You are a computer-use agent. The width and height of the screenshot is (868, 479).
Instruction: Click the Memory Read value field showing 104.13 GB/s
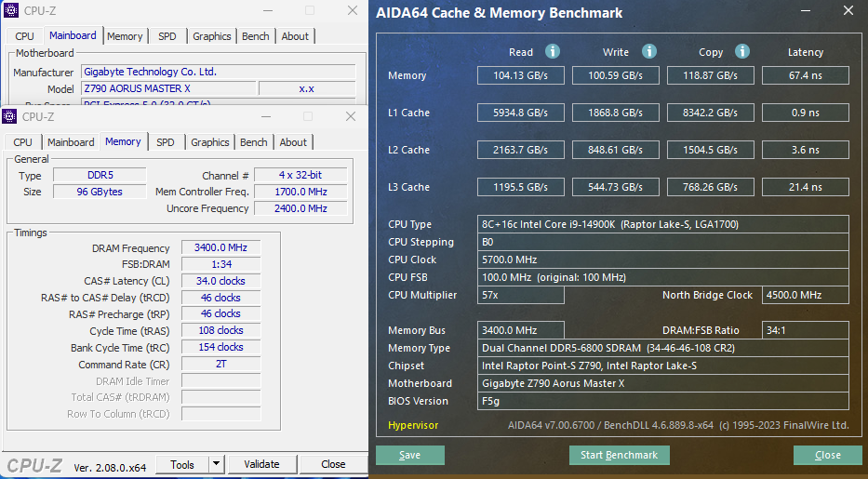tap(521, 75)
